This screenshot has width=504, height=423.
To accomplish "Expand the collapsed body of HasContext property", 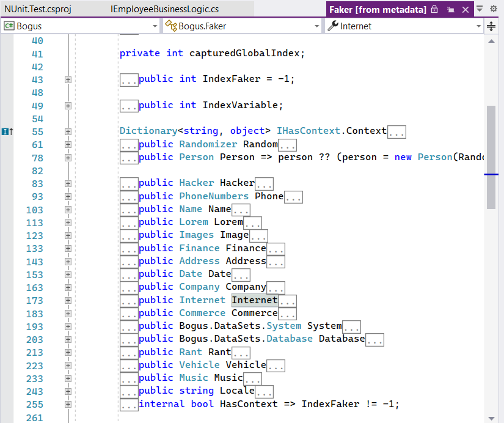I will pos(128,404).
